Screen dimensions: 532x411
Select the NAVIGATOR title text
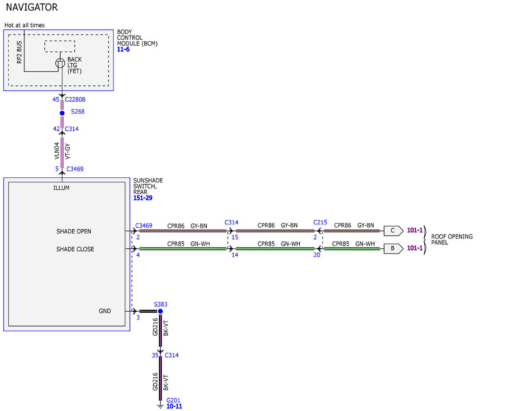point(32,8)
